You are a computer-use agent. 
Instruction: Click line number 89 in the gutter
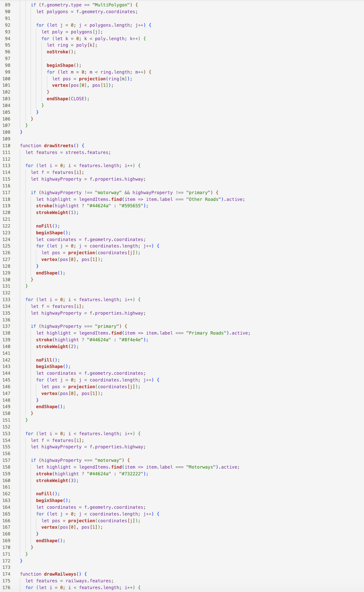[8, 5]
